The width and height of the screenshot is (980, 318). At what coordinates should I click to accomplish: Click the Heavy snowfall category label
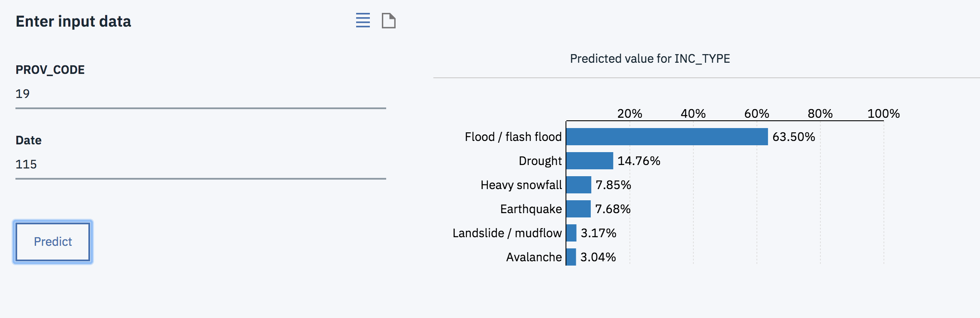(521, 185)
